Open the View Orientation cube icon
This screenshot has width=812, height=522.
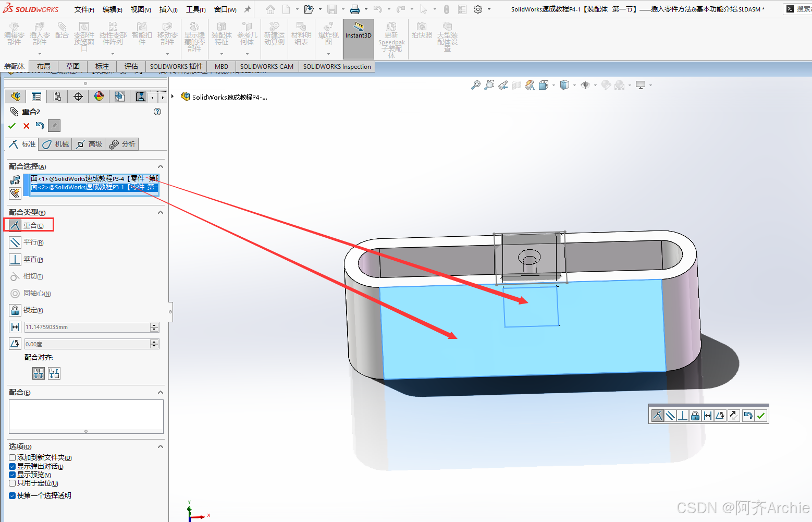coord(543,85)
